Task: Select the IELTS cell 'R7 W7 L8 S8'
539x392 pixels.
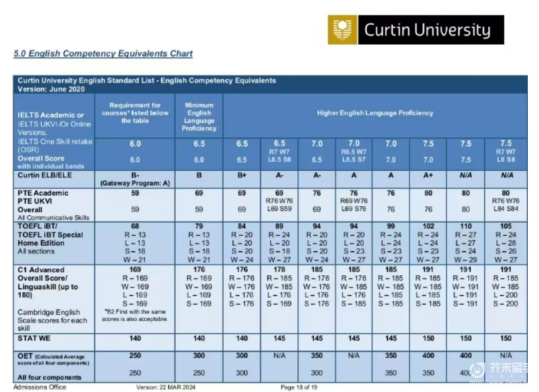Action: (505, 156)
